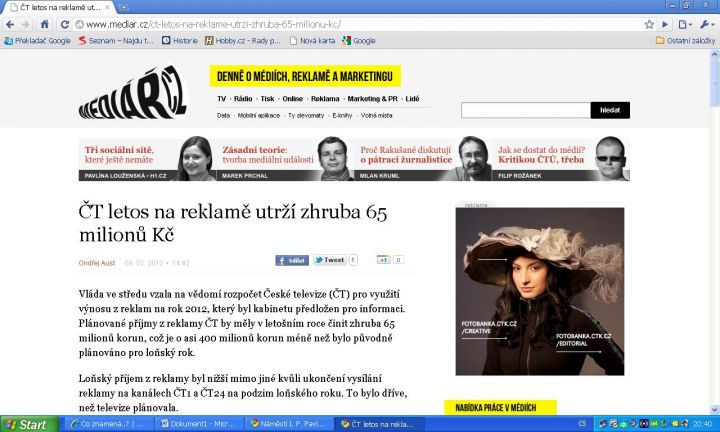The width and height of the screenshot is (720, 432).
Task: Open the Lidé menu section
Action: click(412, 99)
